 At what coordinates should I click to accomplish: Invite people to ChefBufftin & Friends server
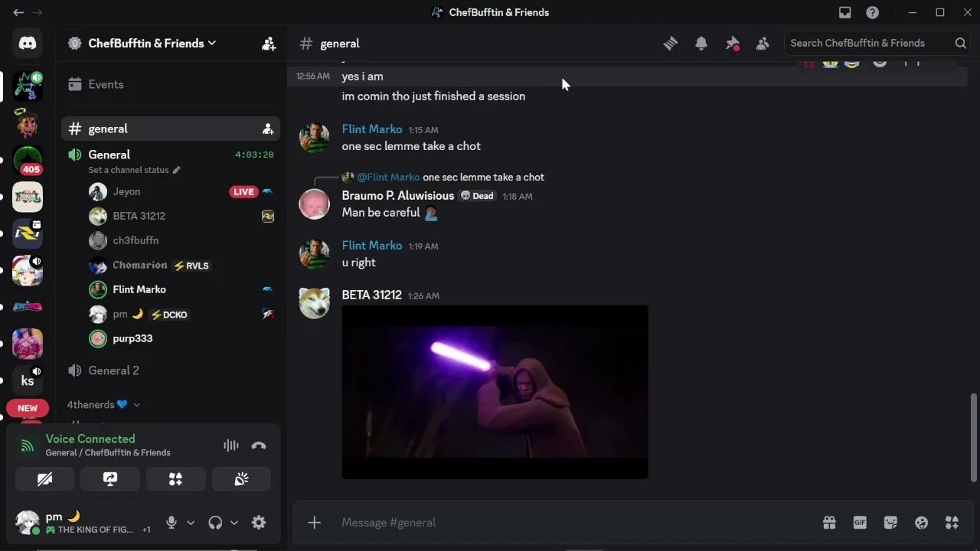[x=269, y=44]
